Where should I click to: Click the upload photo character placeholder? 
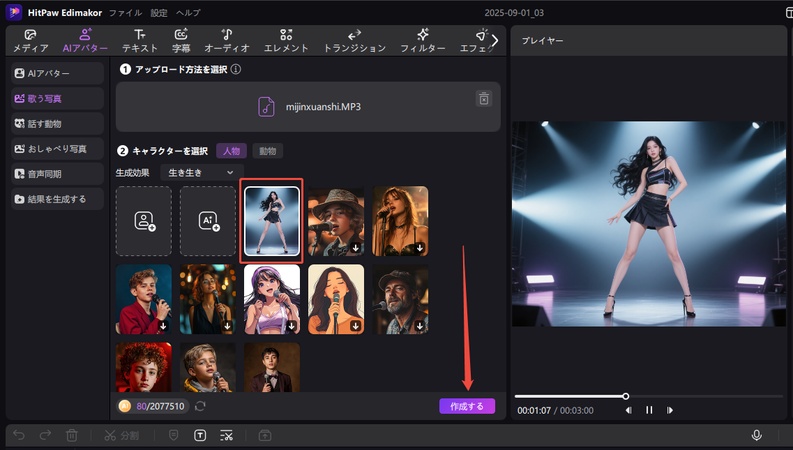tap(144, 221)
